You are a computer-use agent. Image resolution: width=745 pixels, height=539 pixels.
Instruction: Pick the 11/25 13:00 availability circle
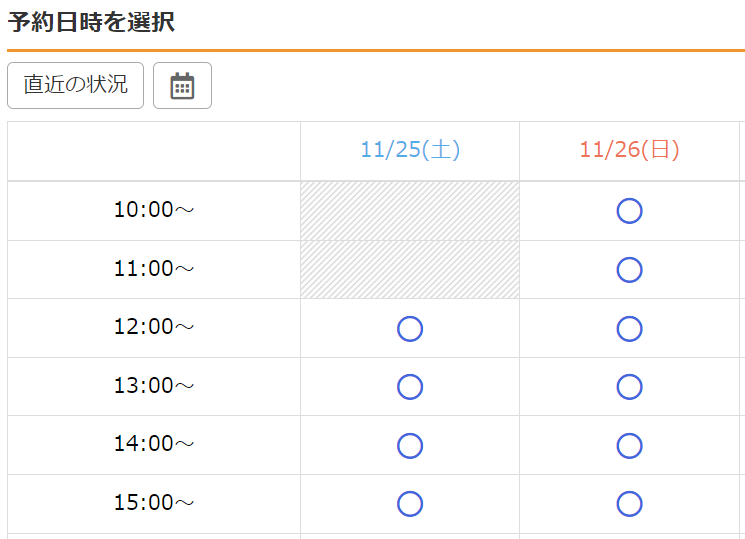coord(410,387)
